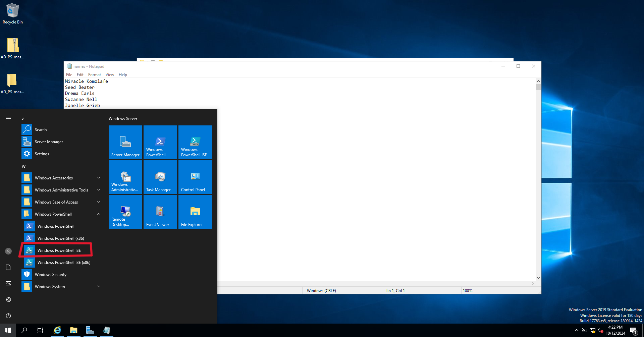Open the Server Manager tile

pyautogui.click(x=125, y=142)
